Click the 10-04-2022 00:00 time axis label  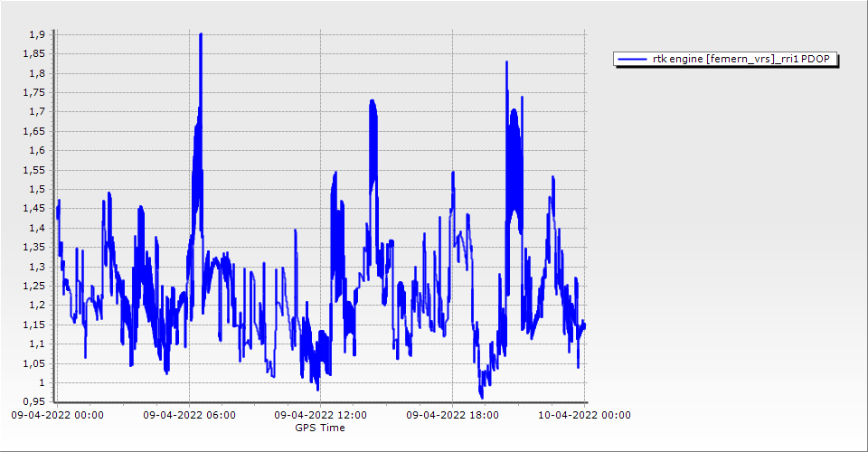pos(583,416)
